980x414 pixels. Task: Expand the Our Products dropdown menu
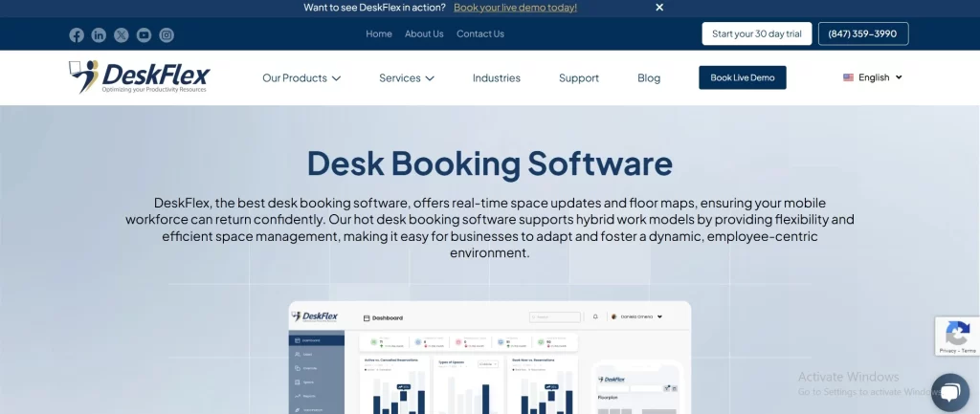pos(301,78)
